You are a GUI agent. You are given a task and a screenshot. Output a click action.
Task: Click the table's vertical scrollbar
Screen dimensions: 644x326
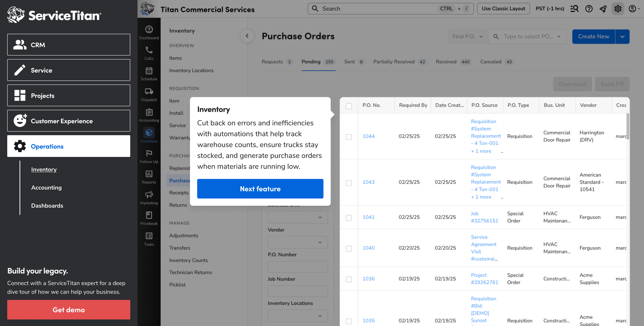tap(628, 127)
